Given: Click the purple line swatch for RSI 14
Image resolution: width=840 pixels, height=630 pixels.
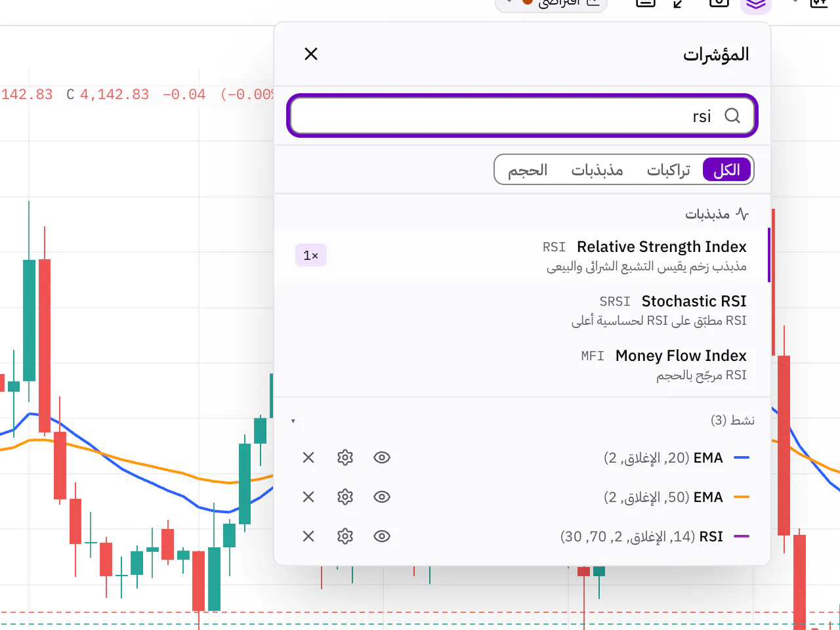Looking at the screenshot, I should [x=742, y=536].
